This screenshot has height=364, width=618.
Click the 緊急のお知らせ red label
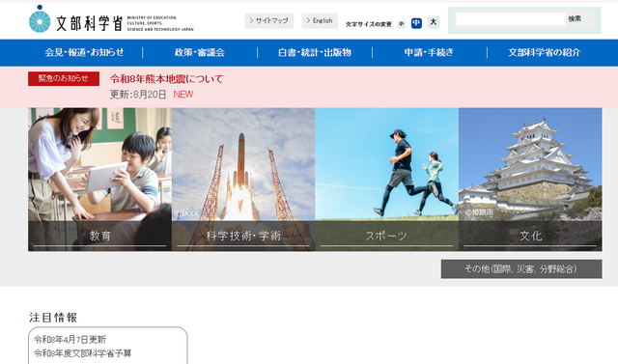[x=64, y=78]
